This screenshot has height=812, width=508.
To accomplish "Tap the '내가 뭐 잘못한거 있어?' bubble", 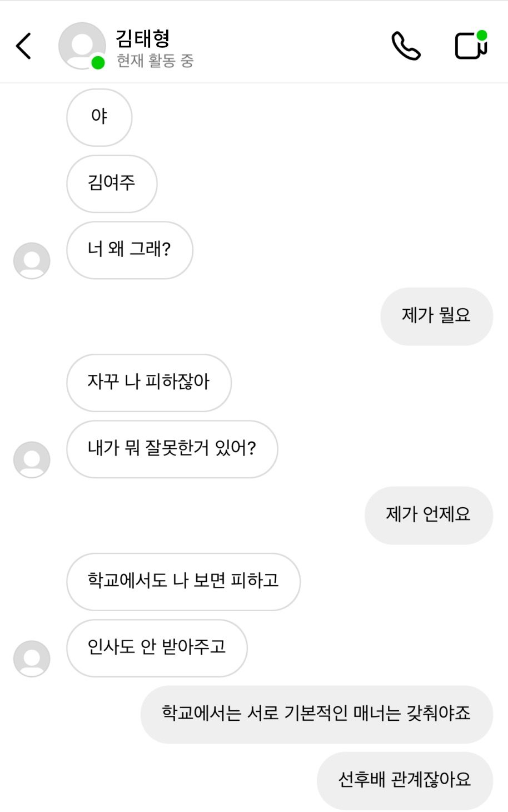I will point(172,448).
